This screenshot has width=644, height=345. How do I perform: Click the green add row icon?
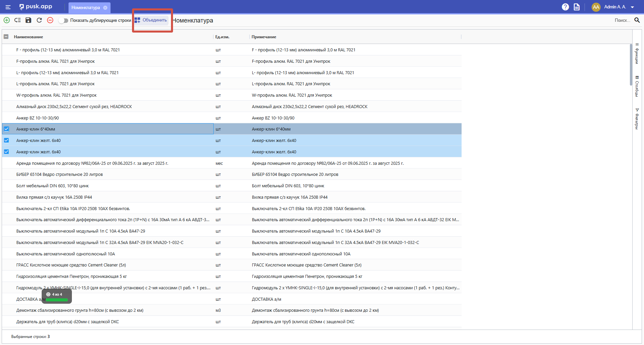7,20
